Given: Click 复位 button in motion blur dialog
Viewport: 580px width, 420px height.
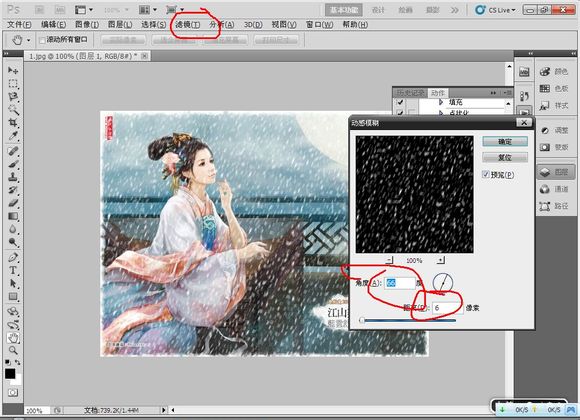Looking at the screenshot, I should coord(505,158).
